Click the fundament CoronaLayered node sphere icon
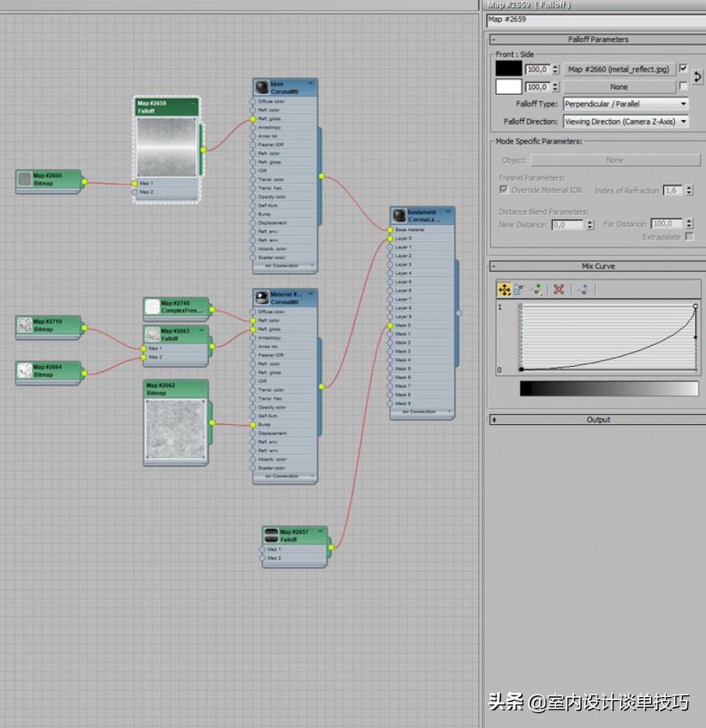 (x=400, y=216)
